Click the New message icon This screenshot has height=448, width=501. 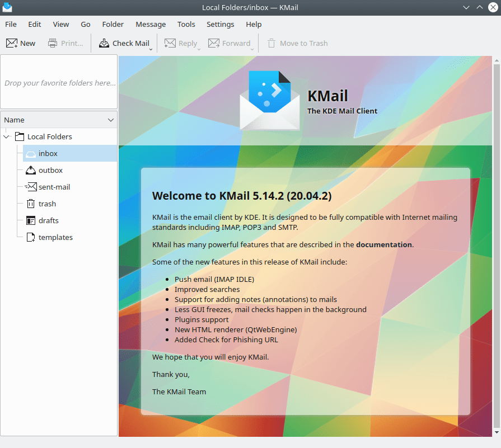click(12, 43)
